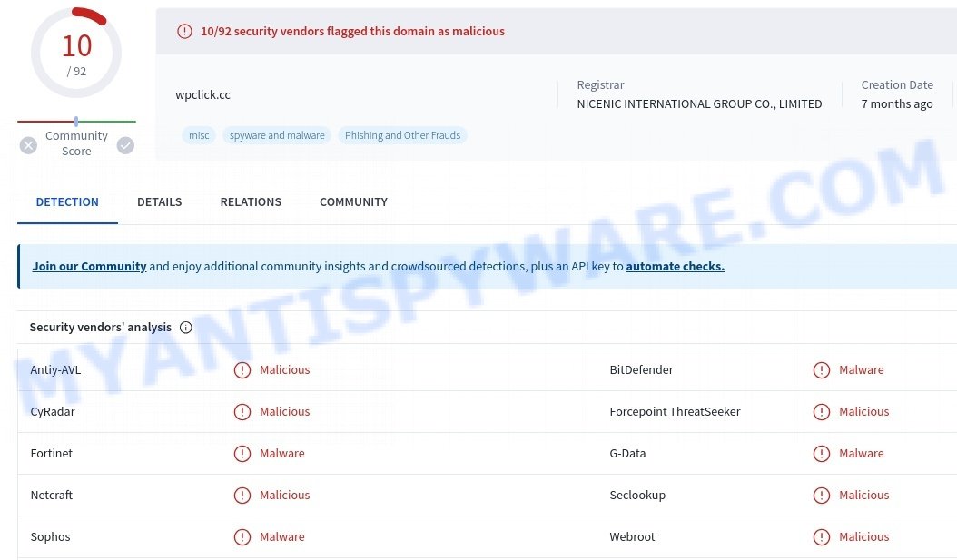The image size is (957, 560).
Task: Click the Webroot vendor name
Action: pyautogui.click(x=632, y=536)
